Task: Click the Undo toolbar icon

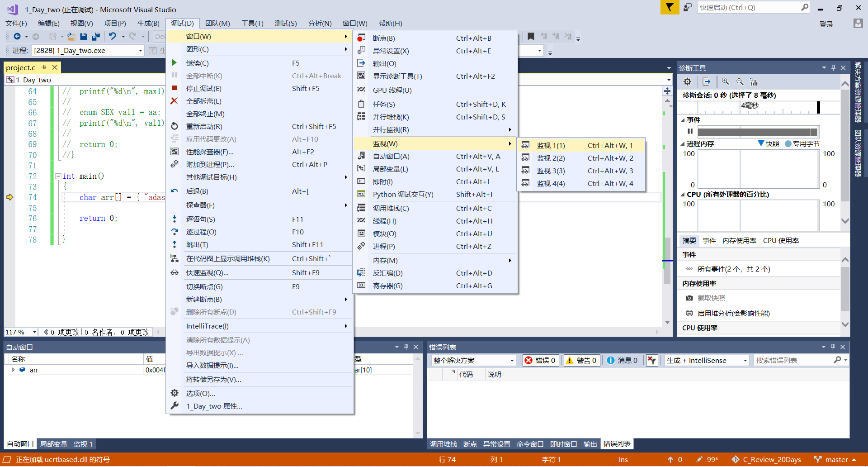Action: 113,36
